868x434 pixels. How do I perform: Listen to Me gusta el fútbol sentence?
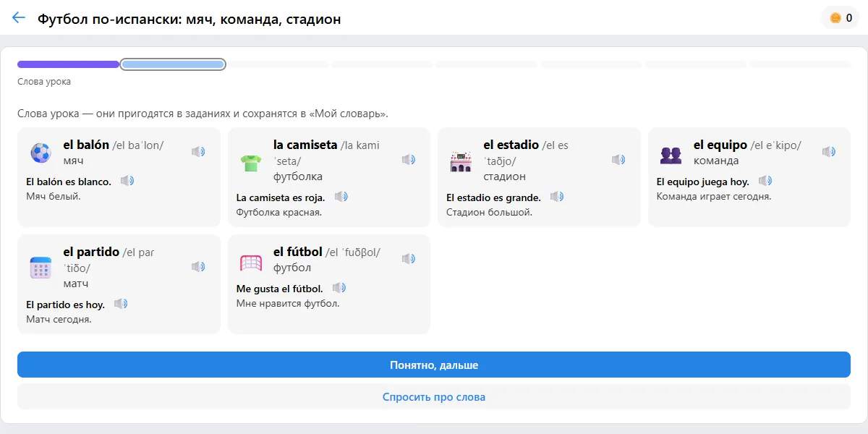pos(339,288)
